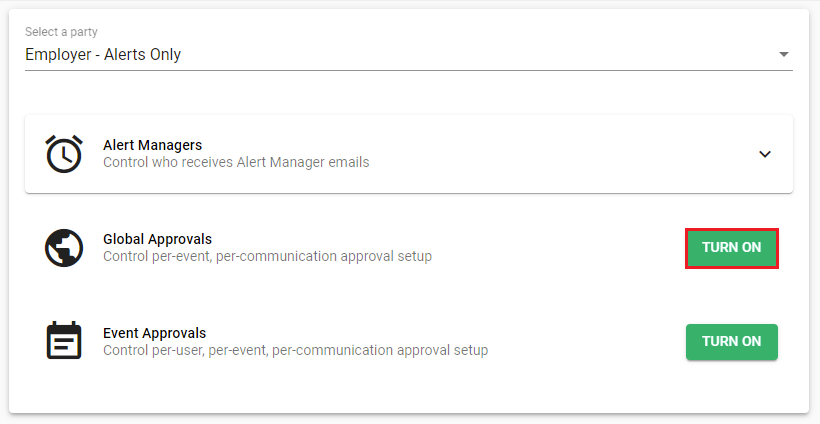Click the Event Approvals heading
The height and width of the screenshot is (424, 820).
pos(154,333)
